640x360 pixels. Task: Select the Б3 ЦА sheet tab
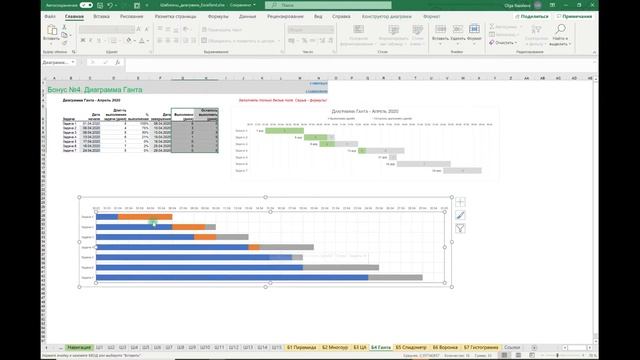360,347
